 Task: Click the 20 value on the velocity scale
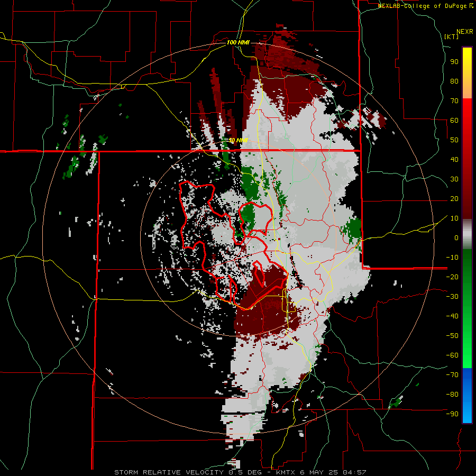pyautogui.click(x=454, y=198)
